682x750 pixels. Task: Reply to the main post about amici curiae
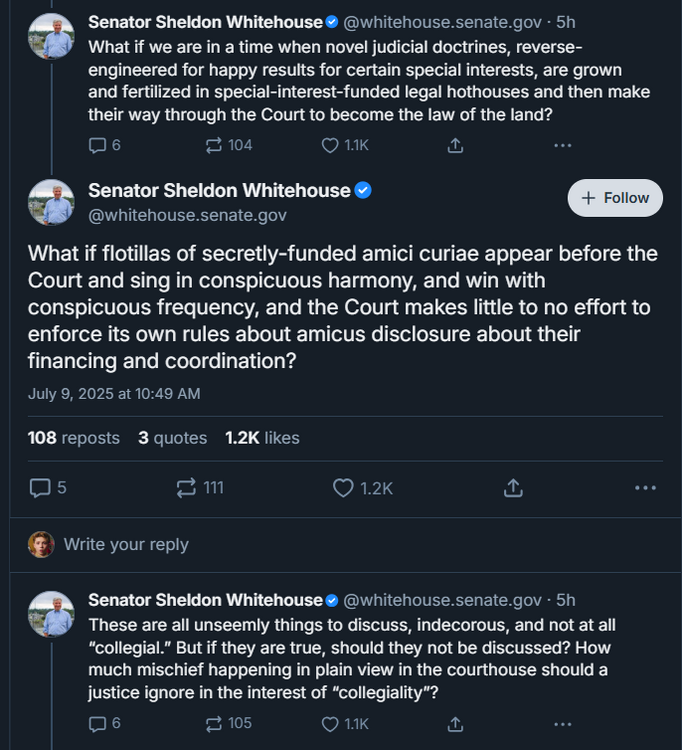[41, 488]
